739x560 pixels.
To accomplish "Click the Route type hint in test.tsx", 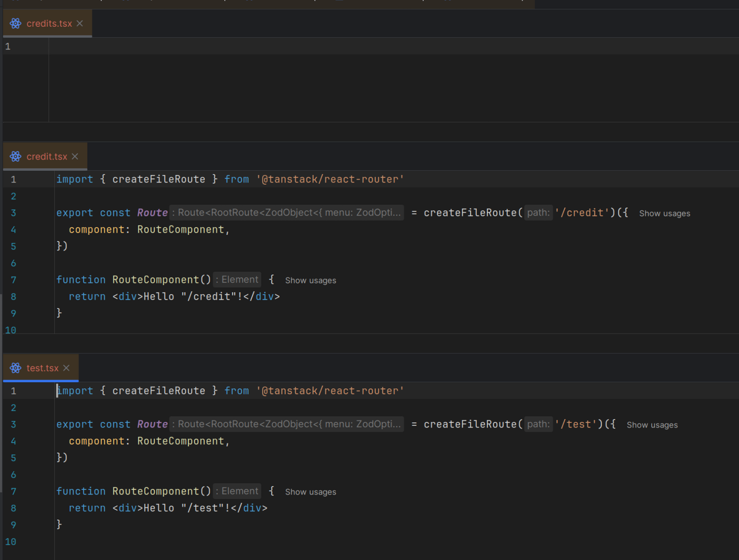I will (x=286, y=424).
